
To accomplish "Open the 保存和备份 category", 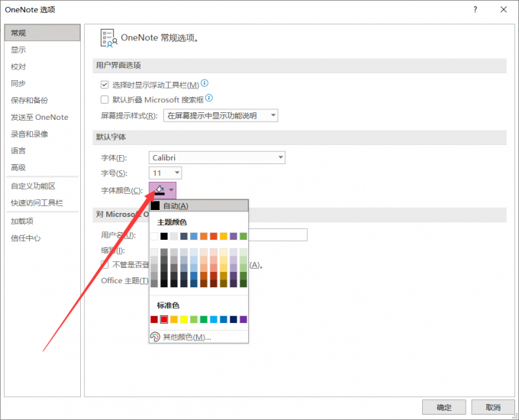I will coord(43,100).
